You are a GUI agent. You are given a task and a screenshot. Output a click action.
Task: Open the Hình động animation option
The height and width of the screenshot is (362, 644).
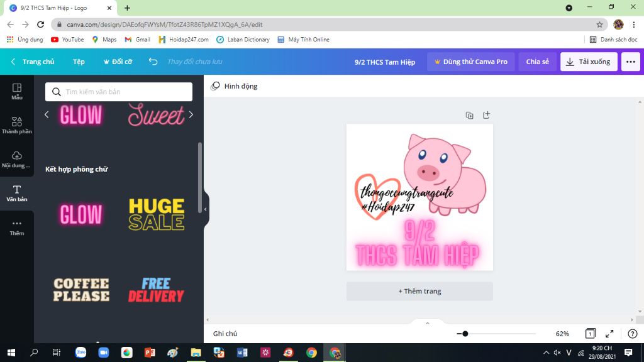[x=234, y=85]
